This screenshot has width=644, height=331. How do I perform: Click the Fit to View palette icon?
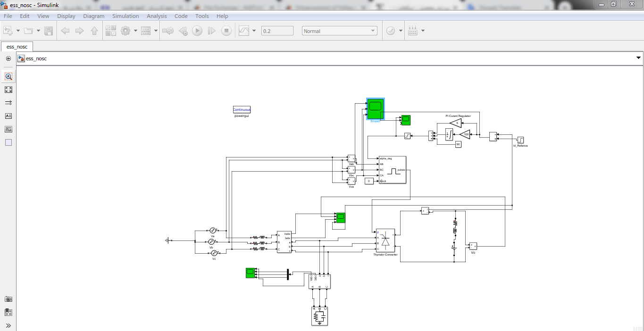click(x=8, y=90)
